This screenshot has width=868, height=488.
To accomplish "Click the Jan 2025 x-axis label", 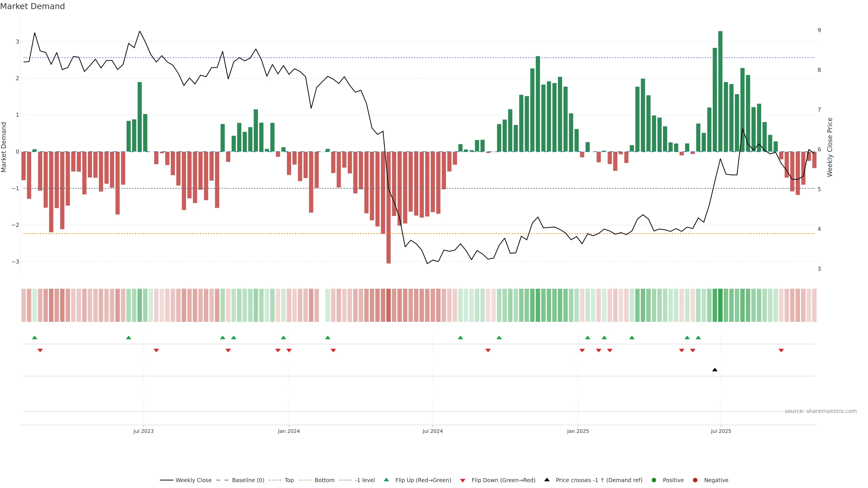I will pos(578,431).
